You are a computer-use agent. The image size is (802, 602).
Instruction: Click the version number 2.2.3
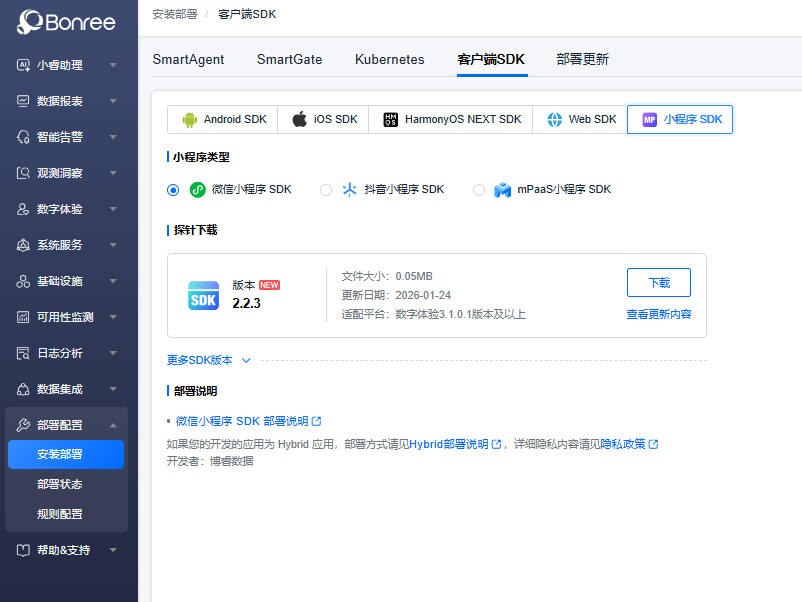[246, 303]
